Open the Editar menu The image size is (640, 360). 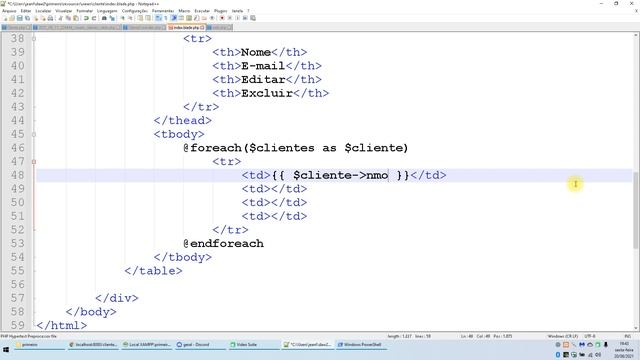(x=26, y=11)
